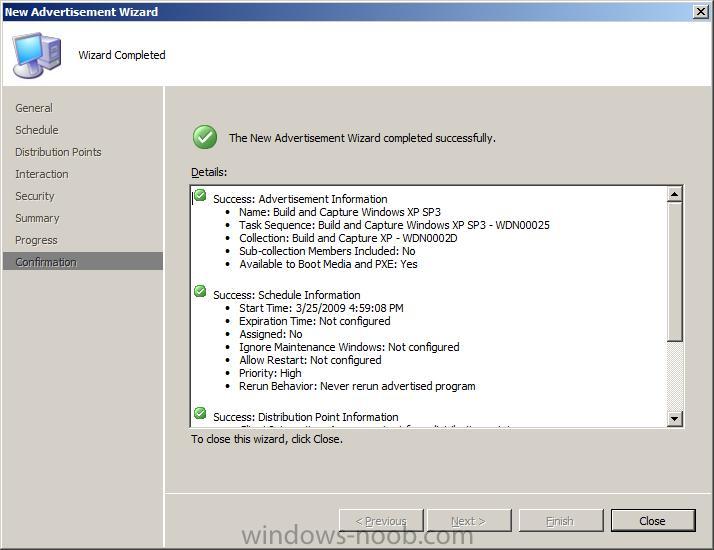Click the 'Priority: High' line
The width and height of the screenshot is (714, 550).
coord(270,373)
